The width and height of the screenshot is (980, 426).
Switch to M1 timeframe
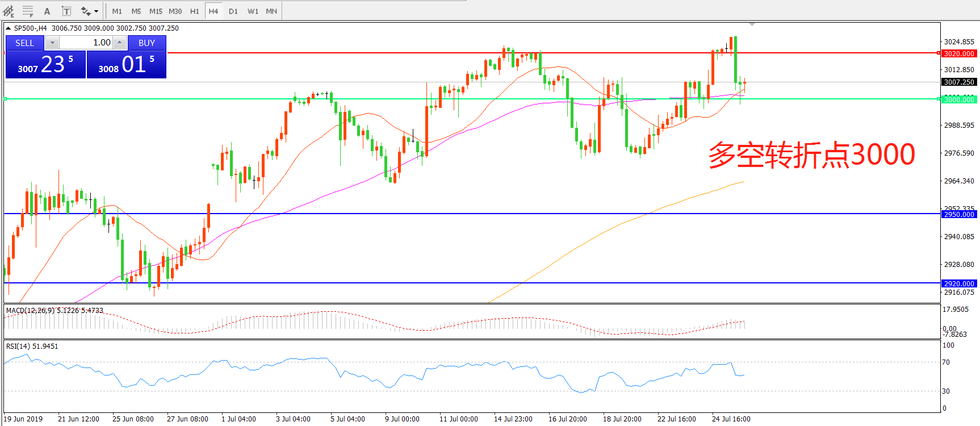(117, 11)
